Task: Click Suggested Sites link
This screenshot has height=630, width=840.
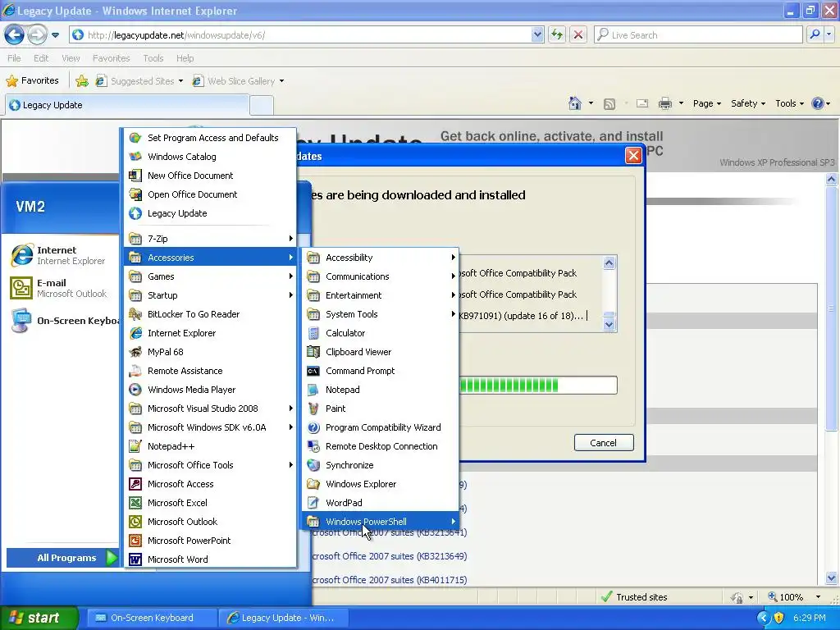Action: point(139,81)
